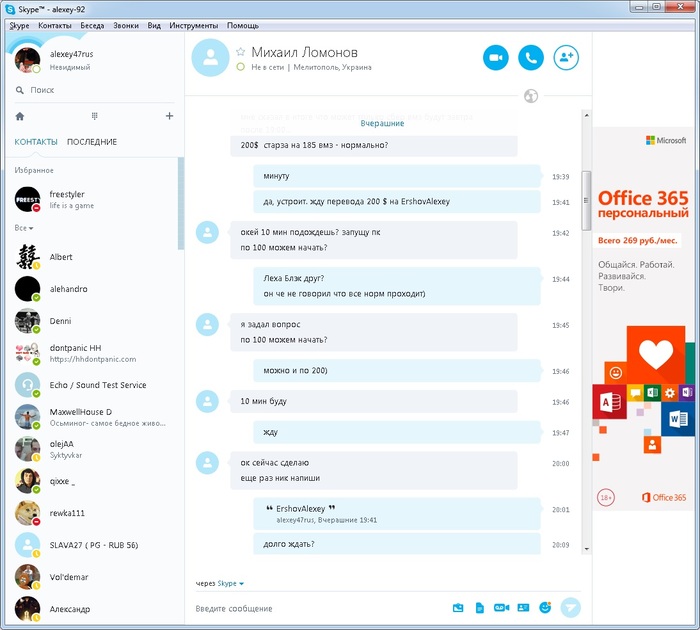Select the Denni contact
This screenshot has height=630, width=700.
click(x=92, y=321)
